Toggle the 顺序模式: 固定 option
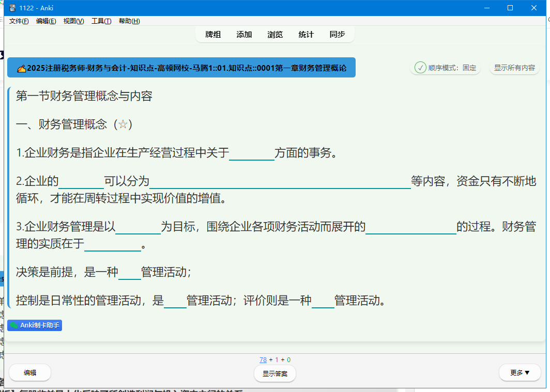Image resolution: width=550 pixels, height=392 pixels. click(x=445, y=68)
